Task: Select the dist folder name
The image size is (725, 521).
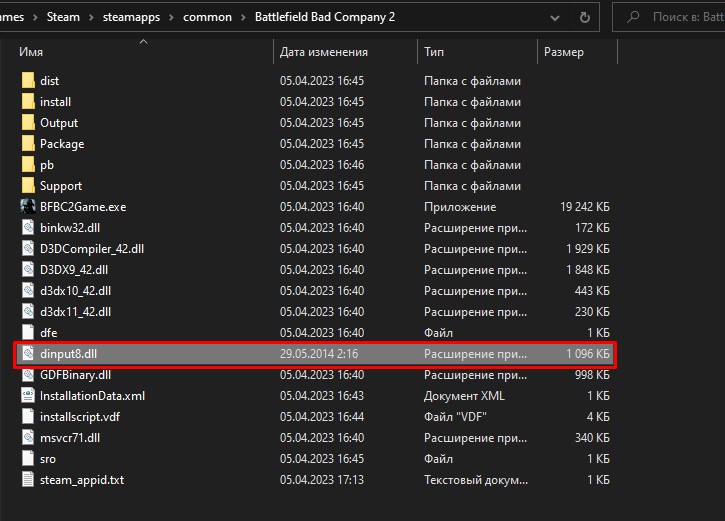Action: click(49, 80)
